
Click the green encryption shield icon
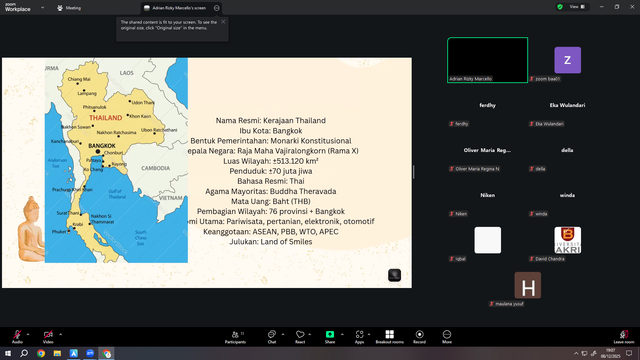[560, 7]
